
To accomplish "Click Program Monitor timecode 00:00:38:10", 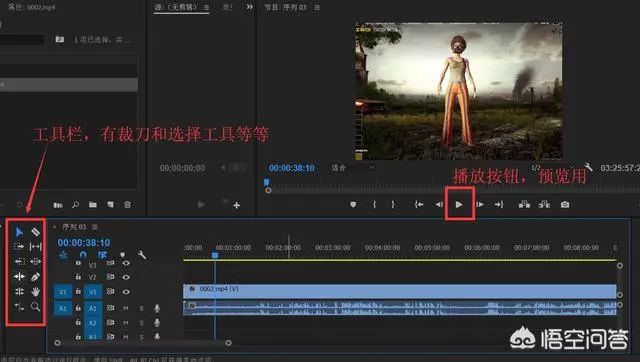I will click(291, 168).
